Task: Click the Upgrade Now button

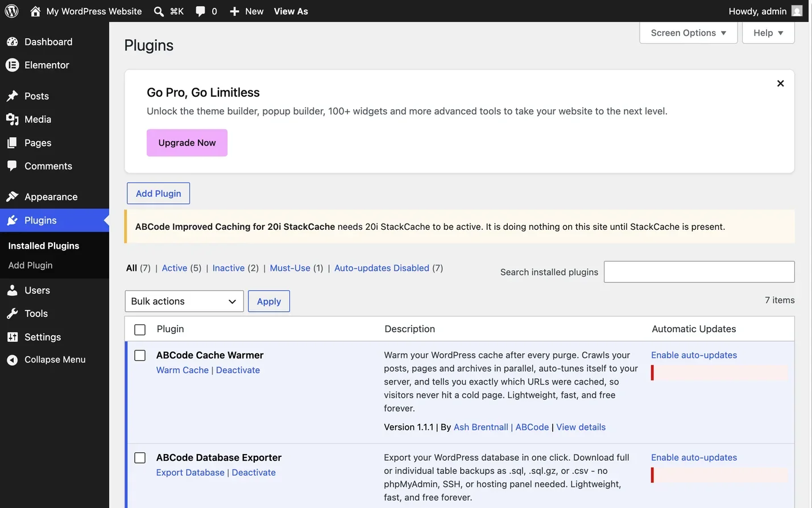Action: (187, 143)
